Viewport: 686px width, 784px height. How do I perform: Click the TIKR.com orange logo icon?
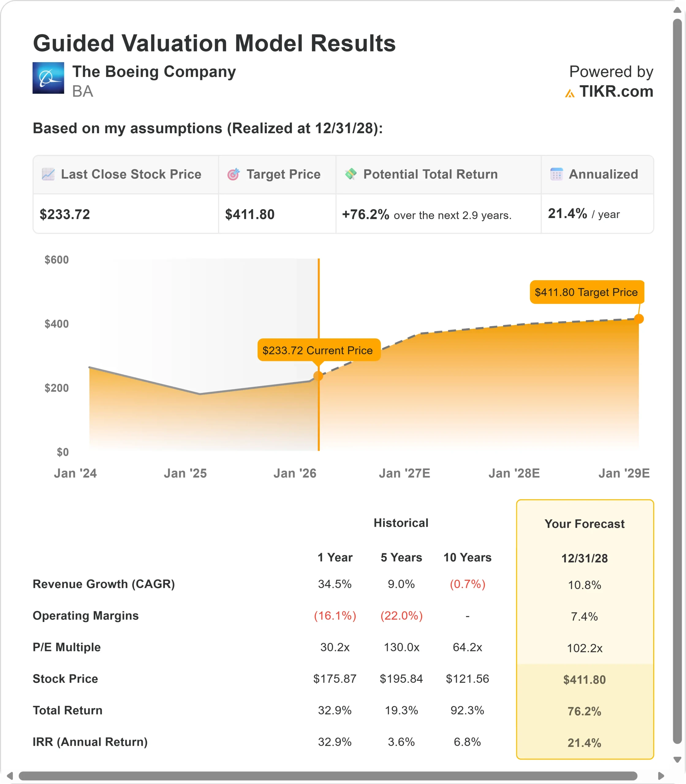pyautogui.click(x=570, y=93)
